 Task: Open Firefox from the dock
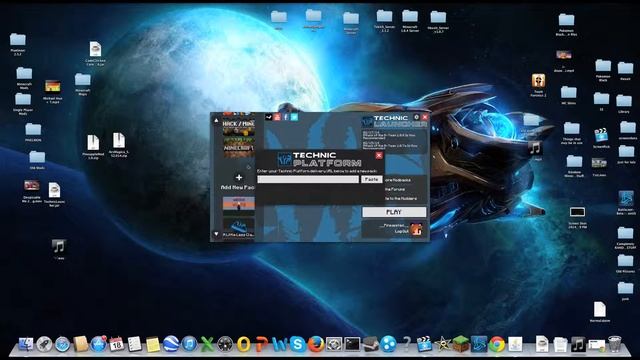[x=316, y=344]
